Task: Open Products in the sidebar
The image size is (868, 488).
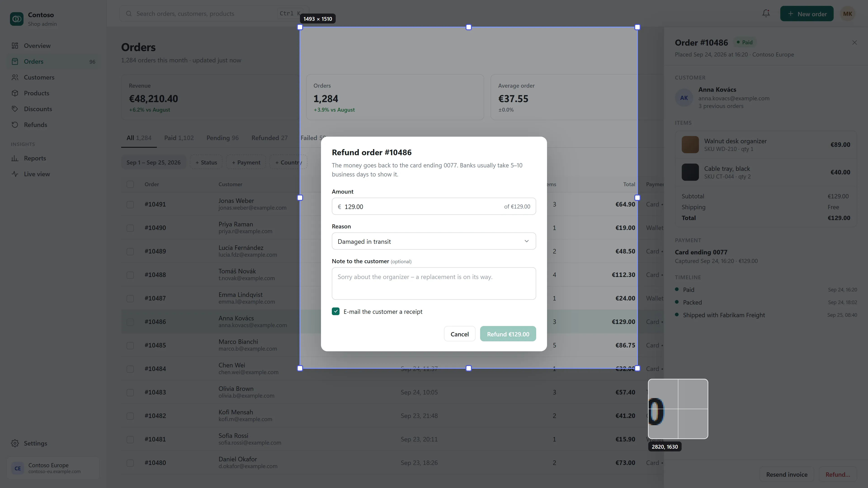Action: [x=53, y=93]
